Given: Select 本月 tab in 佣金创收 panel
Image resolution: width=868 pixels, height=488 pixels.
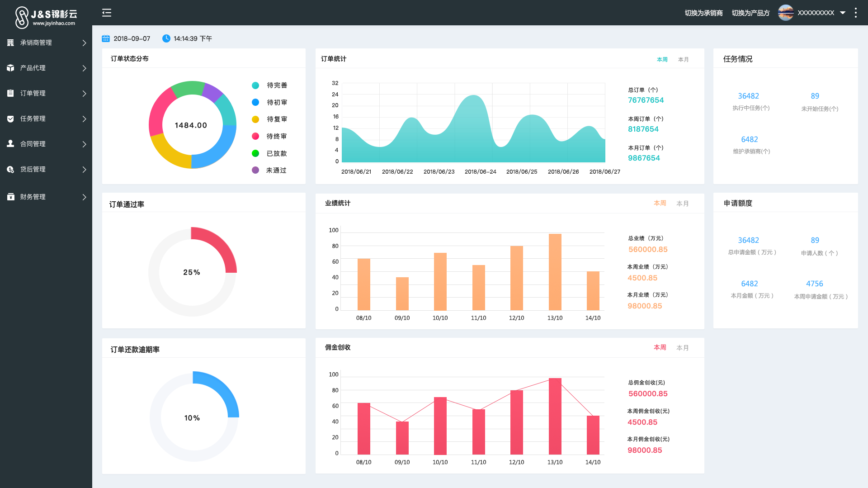Looking at the screenshot, I should point(682,348).
